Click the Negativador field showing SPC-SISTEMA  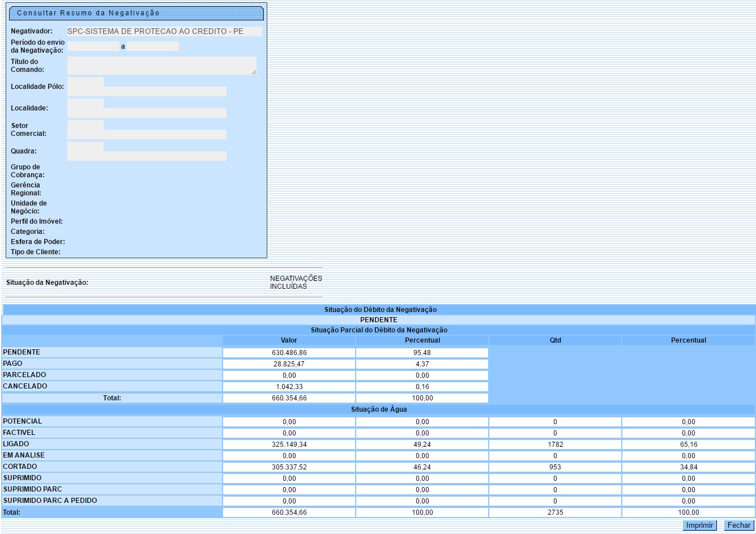pos(164,32)
